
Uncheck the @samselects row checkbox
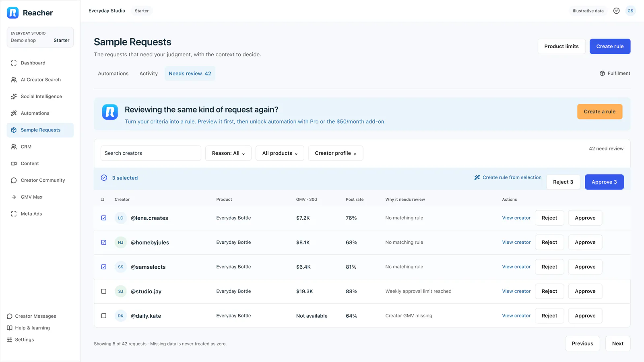[104, 267]
